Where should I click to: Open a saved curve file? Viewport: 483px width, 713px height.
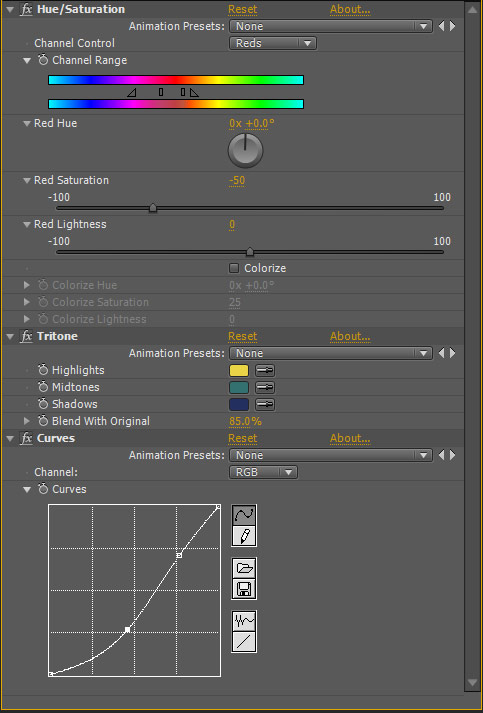[x=244, y=568]
